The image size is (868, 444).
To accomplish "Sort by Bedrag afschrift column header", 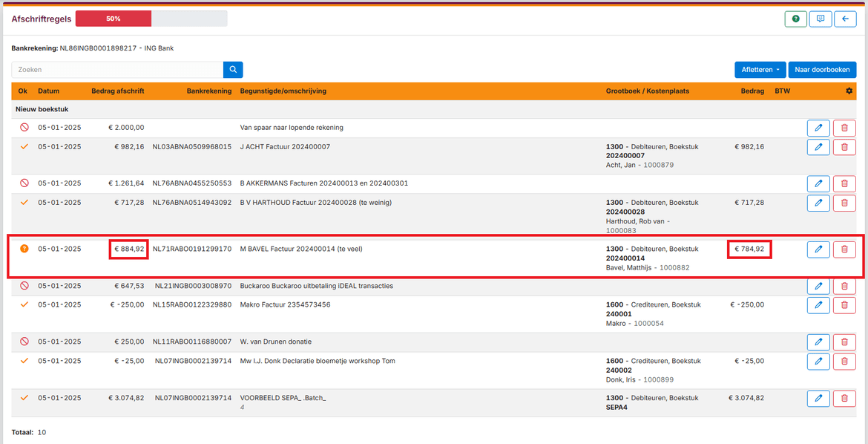I will click(117, 91).
